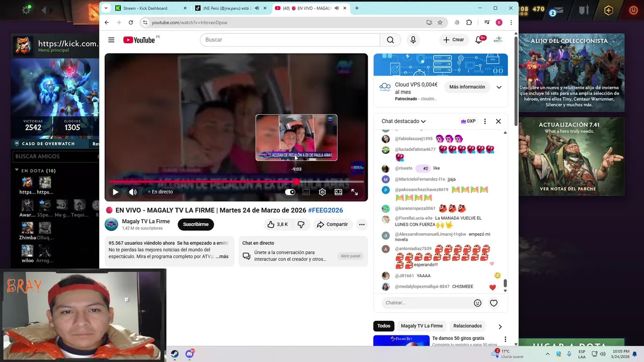Viewport: 644px width, 362px height.
Task: Expand the description with ...más
Action: click(x=222, y=256)
